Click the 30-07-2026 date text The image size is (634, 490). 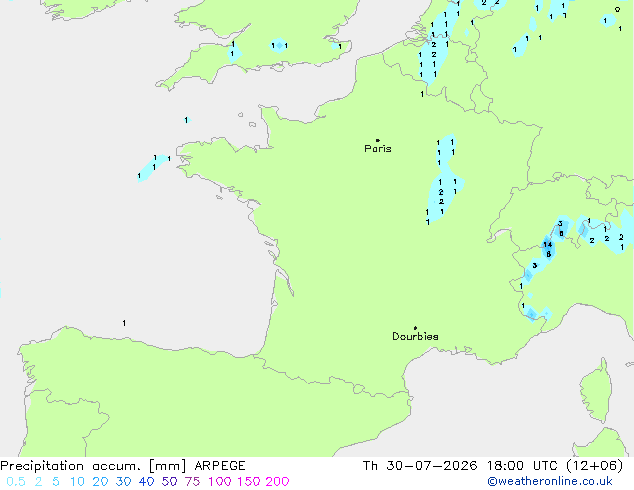431,466
